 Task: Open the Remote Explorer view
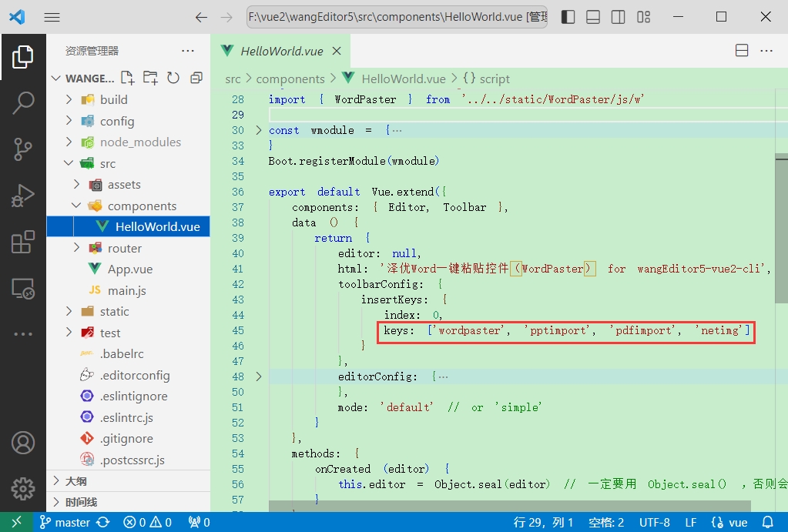(x=23, y=289)
